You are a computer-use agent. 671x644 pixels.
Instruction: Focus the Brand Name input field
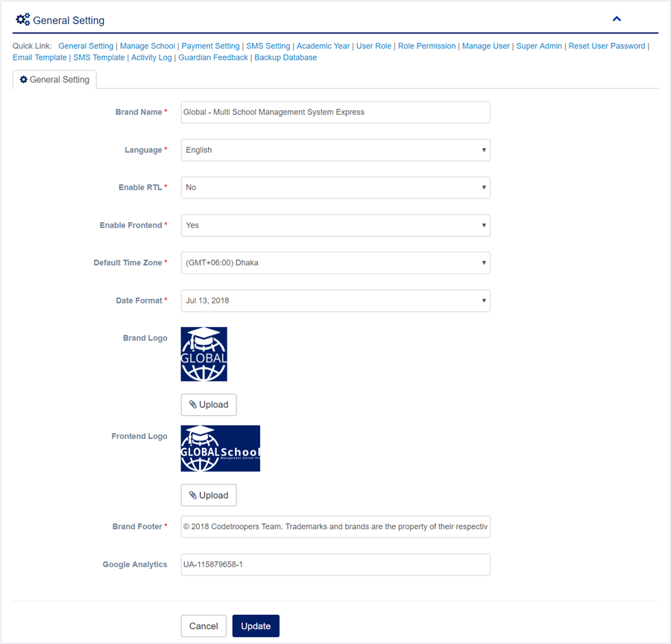pos(335,112)
